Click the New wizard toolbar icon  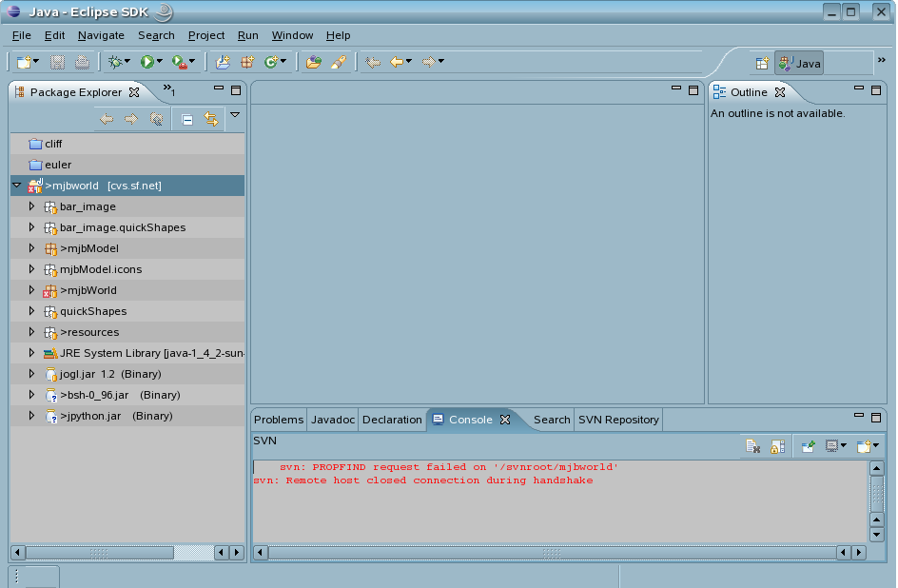[x=24, y=62]
